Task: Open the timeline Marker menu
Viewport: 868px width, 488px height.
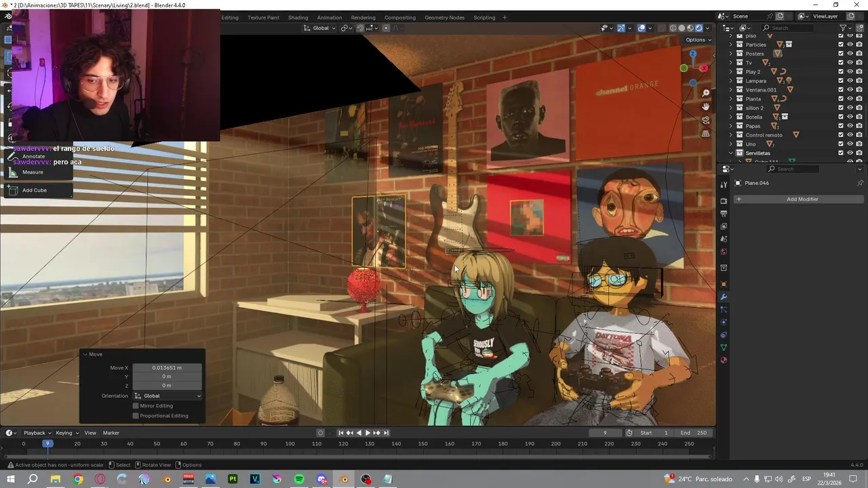Action: coord(111,433)
